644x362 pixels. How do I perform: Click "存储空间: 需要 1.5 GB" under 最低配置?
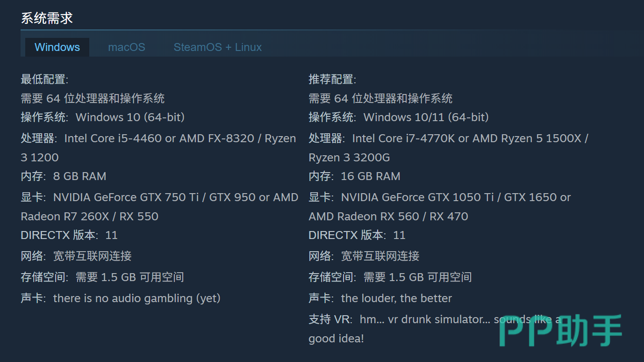tap(102, 277)
